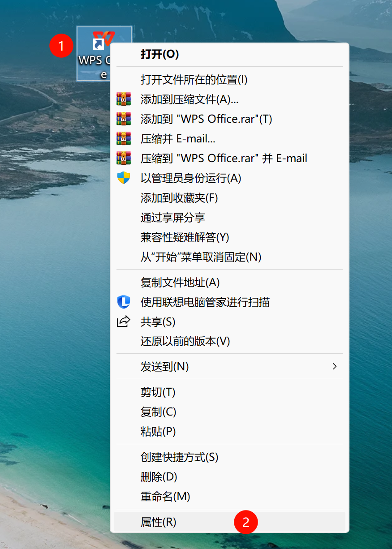Click the share icon beside 共享(S)
Image resolution: width=392 pixels, height=549 pixels.
point(123,322)
